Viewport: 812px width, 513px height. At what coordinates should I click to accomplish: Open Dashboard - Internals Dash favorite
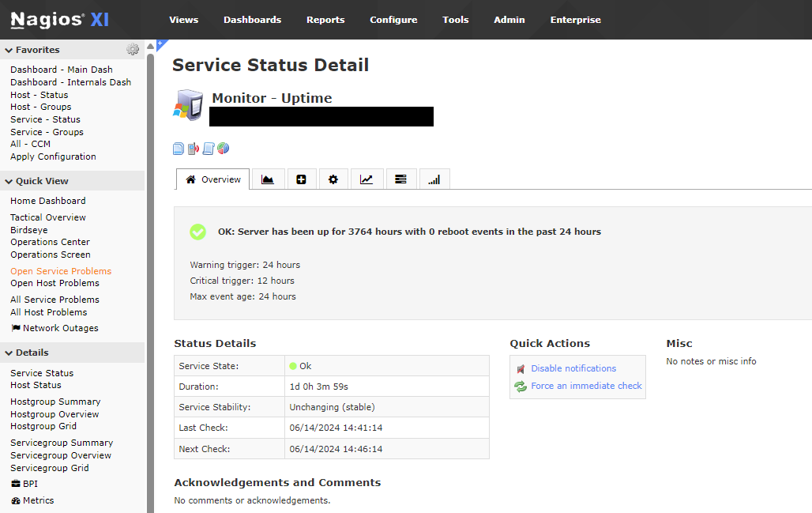(70, 82)
